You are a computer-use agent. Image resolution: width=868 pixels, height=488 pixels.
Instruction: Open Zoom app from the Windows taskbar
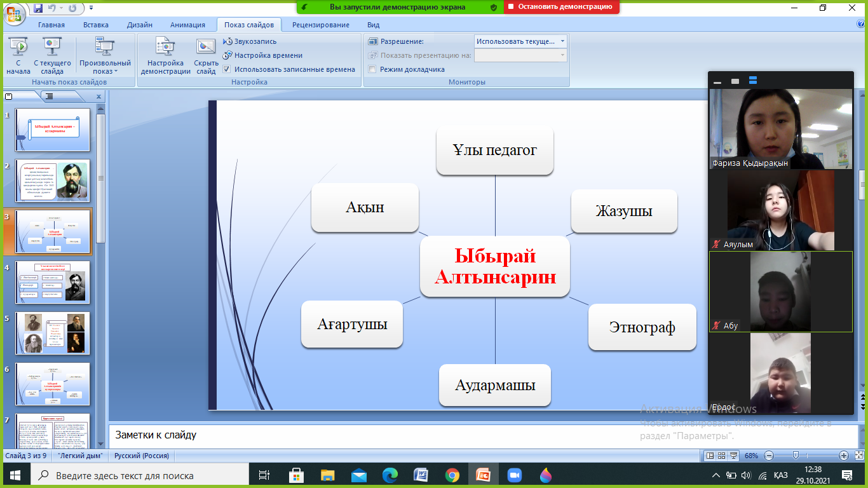pos(514,475)
